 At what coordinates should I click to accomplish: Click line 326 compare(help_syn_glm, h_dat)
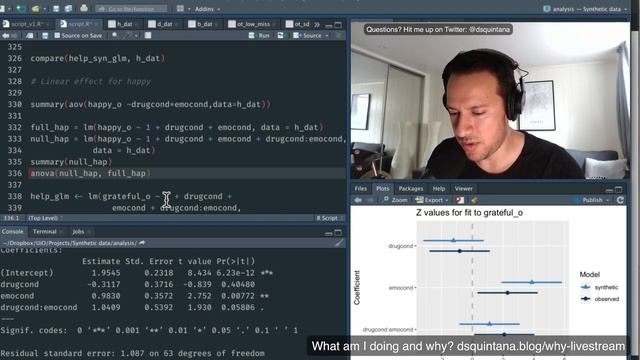98,58
